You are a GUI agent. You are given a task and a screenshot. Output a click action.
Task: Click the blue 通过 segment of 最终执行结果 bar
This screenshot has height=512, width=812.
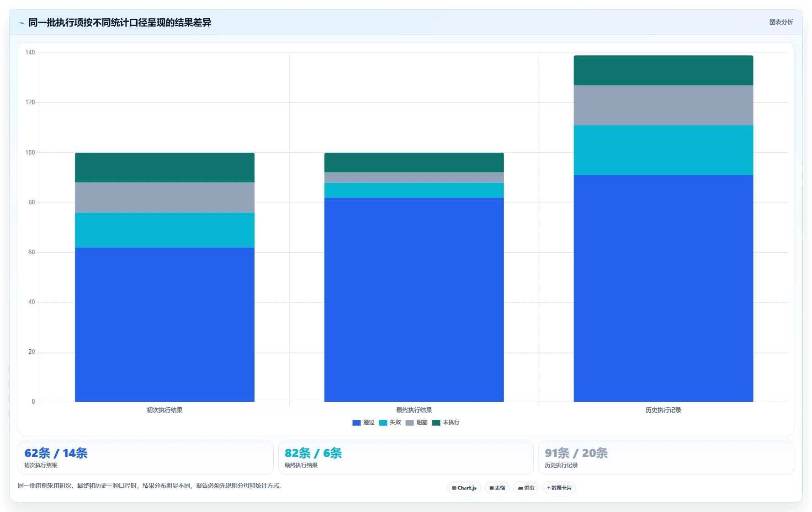(x=414, y=300)
